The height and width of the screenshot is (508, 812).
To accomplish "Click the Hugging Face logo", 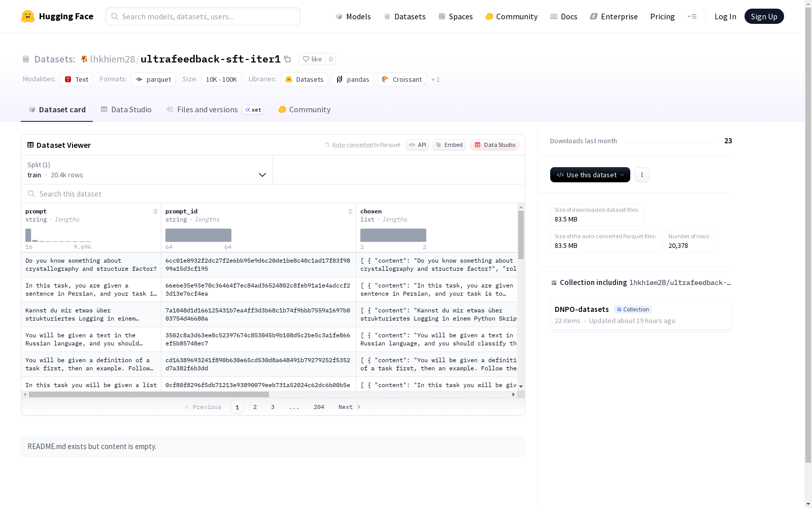I will (57, 16).
